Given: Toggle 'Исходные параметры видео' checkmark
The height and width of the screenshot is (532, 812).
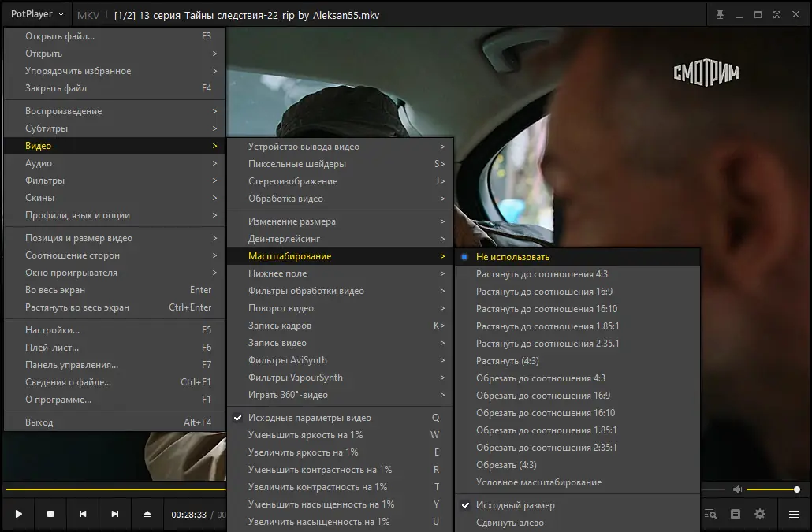Looking at the screenshot, I should pyautogui.click(x=309, y=418).
